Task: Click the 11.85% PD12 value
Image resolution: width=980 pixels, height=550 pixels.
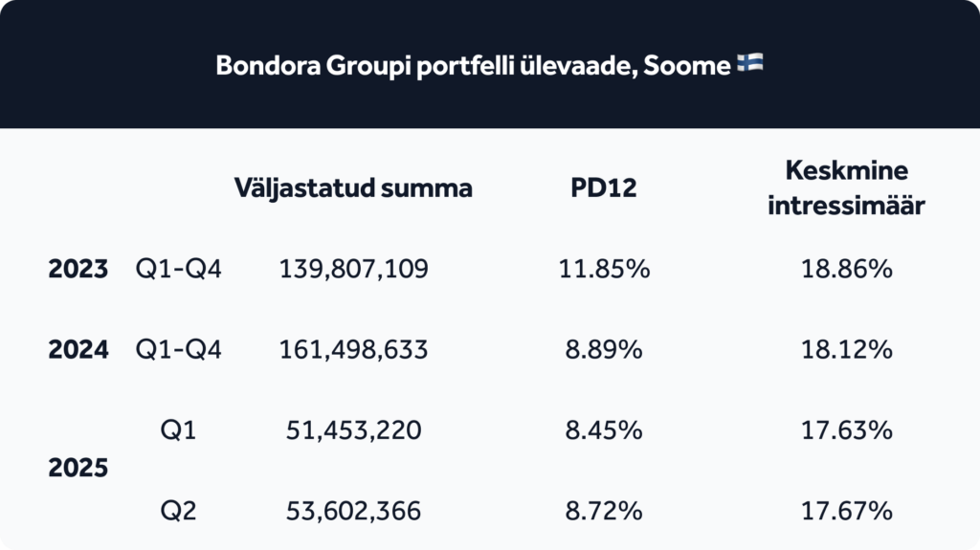Action: [x=604, y=269]
